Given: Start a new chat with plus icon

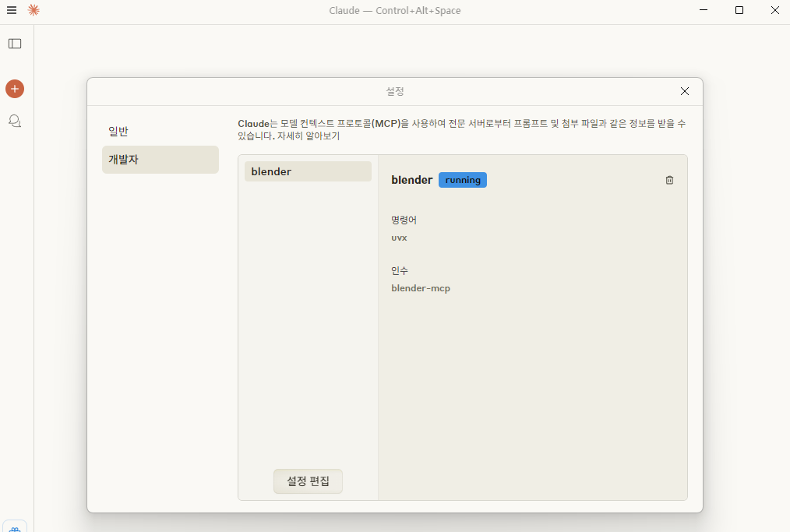Looking at the screenshot, I should pyautogui.click(x=15, y=89).
